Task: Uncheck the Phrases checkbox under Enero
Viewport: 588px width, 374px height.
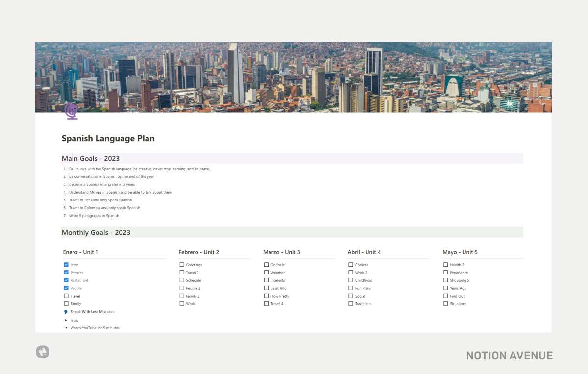Action: 65,272
